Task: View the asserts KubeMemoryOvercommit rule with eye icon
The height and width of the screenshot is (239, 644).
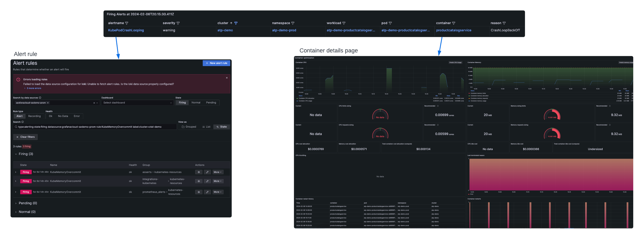Action: click(199, 172)
